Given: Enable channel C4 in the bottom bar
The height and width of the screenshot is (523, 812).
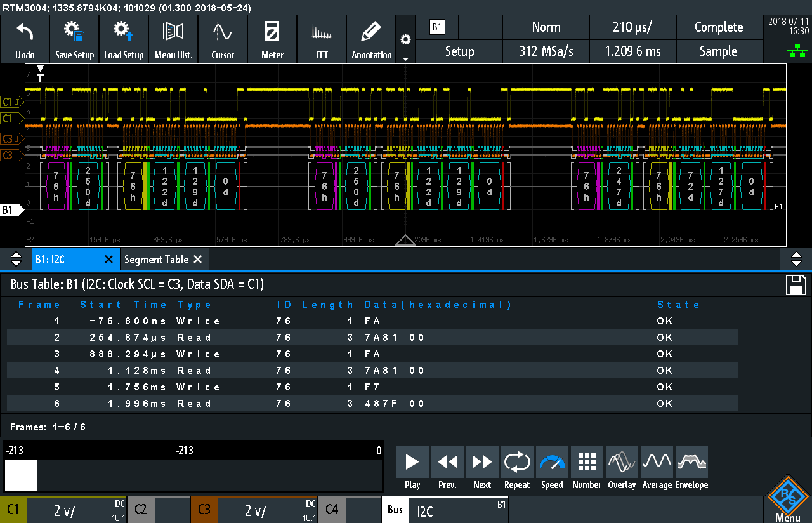Looking at the screenshot, I should (x=331, y=510).
